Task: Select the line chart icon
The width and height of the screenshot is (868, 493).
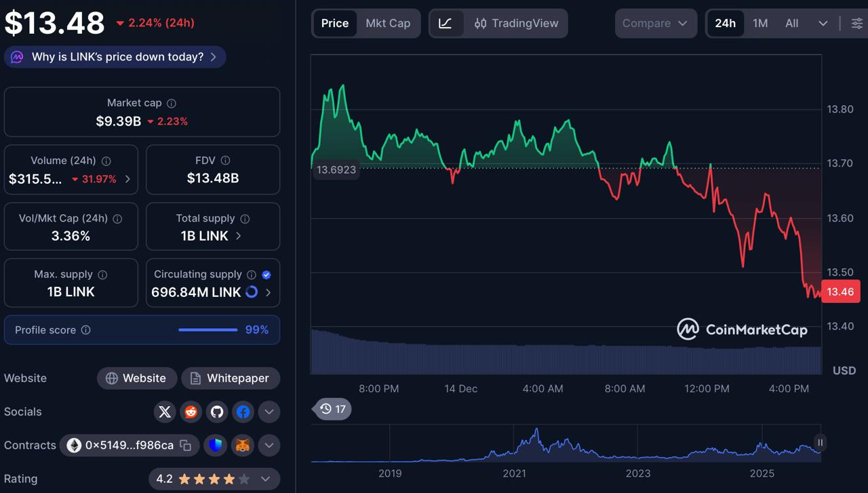Action: (445, 23)
